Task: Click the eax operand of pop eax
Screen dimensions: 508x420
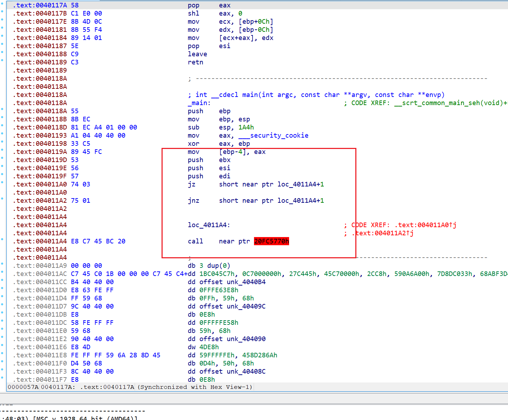Action: [225, 5]
